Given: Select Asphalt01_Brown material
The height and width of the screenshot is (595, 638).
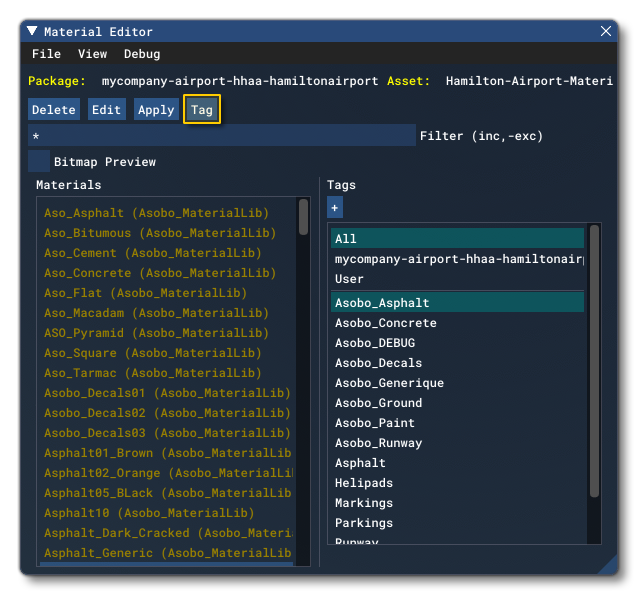Looking at the screenshot, I should click(168, 453).
